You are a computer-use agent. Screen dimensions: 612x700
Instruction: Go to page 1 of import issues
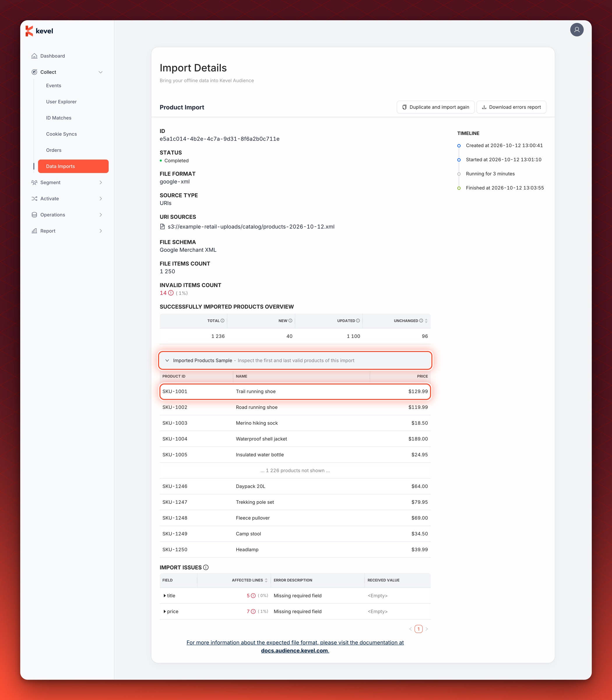click(x=418, y=629)
